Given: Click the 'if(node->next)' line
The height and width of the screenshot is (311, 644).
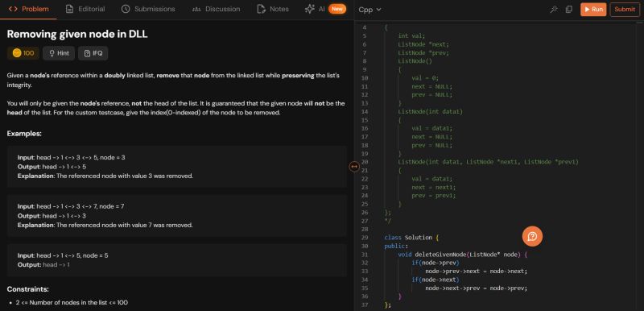Looking at the screenshot, I should point(436,280).
